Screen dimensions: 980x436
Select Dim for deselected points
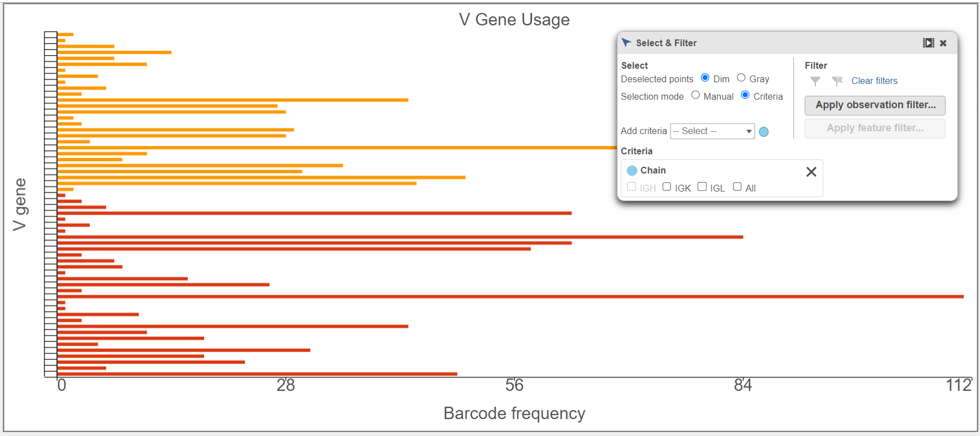coord(705,78)
